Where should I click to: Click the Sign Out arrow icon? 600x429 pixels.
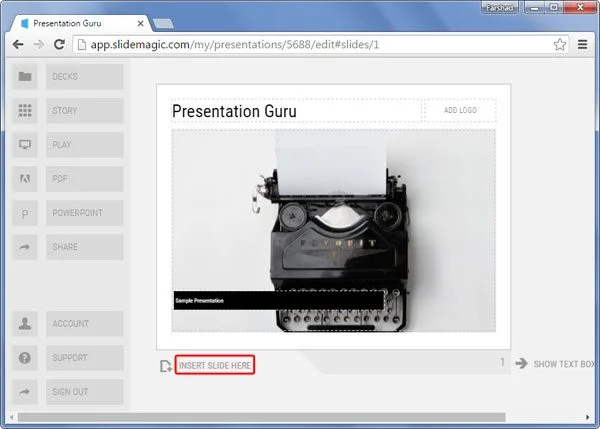pyautogui.click(x=25, y=392)
